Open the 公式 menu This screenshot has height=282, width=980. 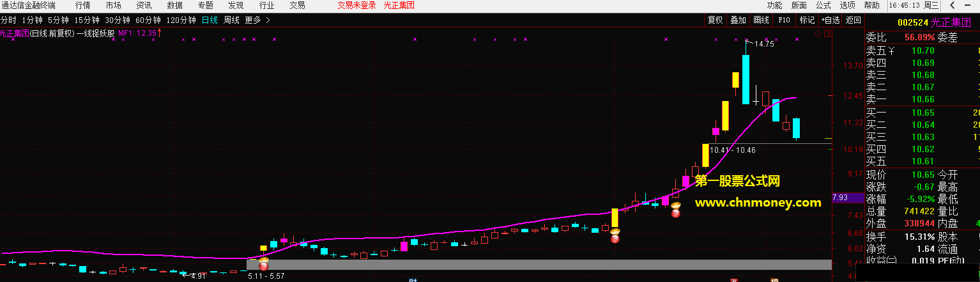click(x=823, y=5)
